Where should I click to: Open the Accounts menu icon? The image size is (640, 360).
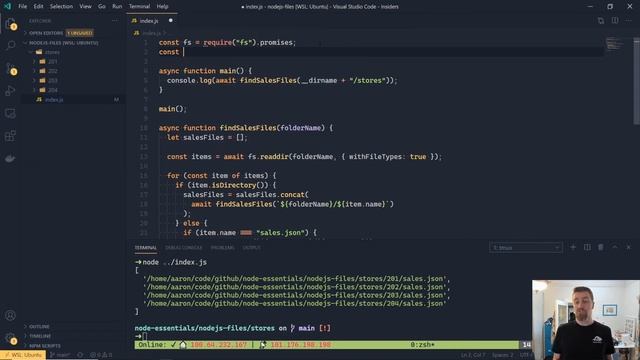[x=11, y=315]
